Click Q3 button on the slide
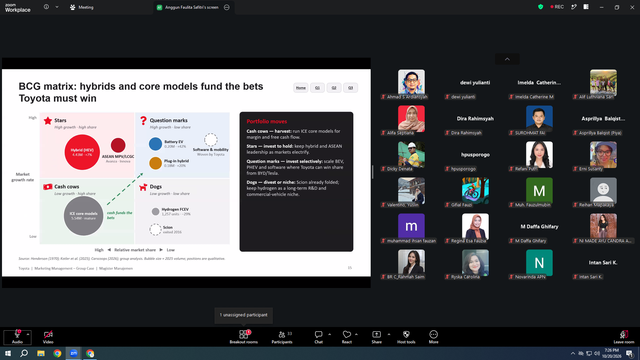 click(350, 88)
